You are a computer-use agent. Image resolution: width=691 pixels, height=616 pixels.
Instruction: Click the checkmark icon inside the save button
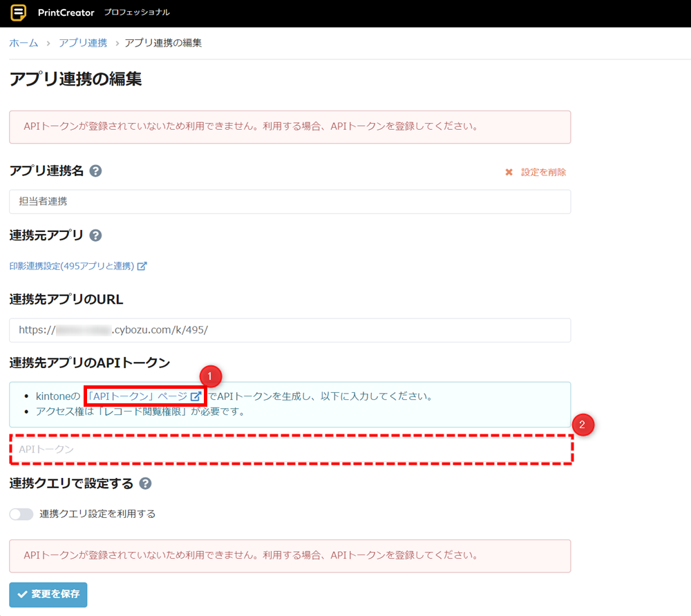click(23, 595)
